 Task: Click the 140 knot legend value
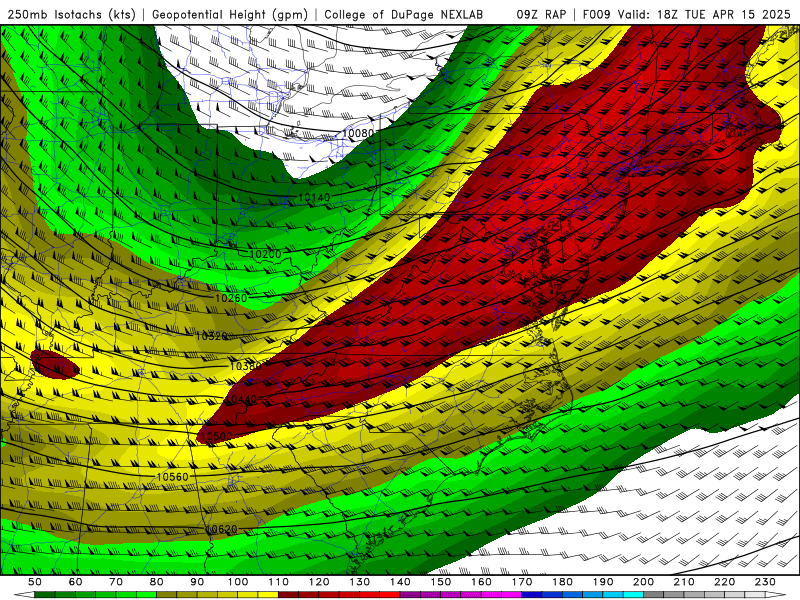(400, 582)
